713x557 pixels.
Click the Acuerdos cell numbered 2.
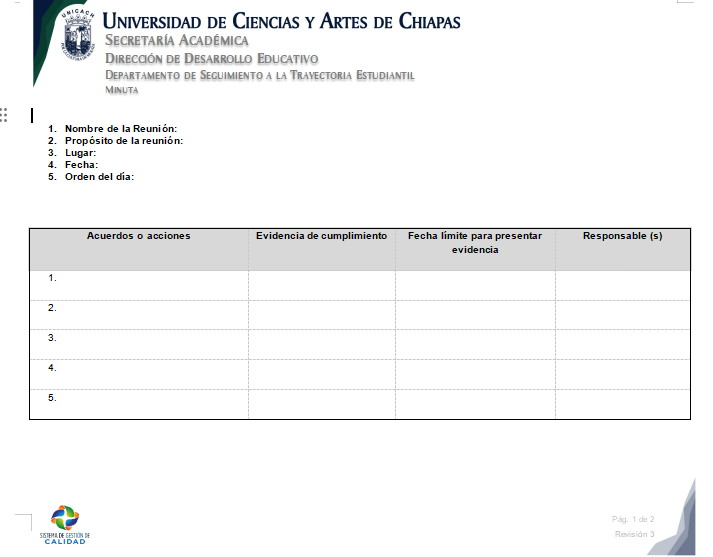tap(139, 315)
